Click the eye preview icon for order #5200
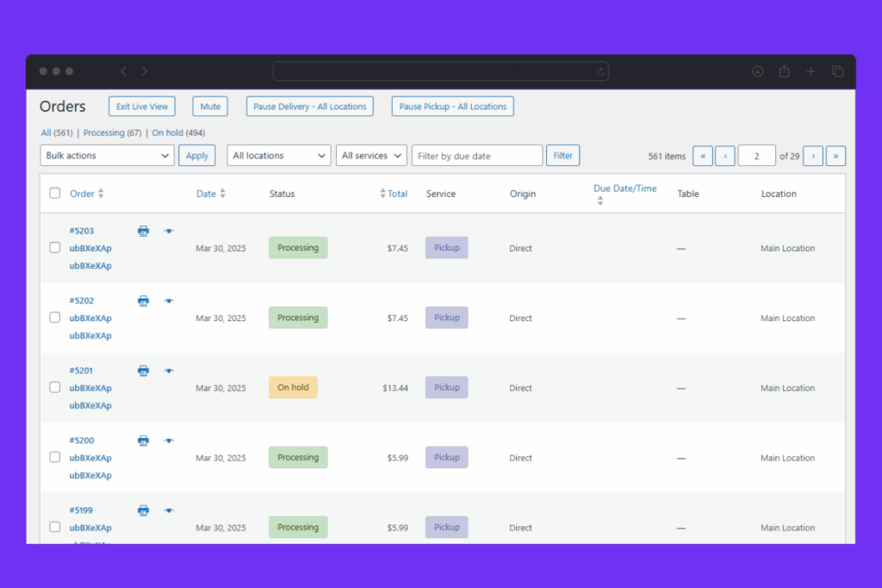 pos(169,441)
